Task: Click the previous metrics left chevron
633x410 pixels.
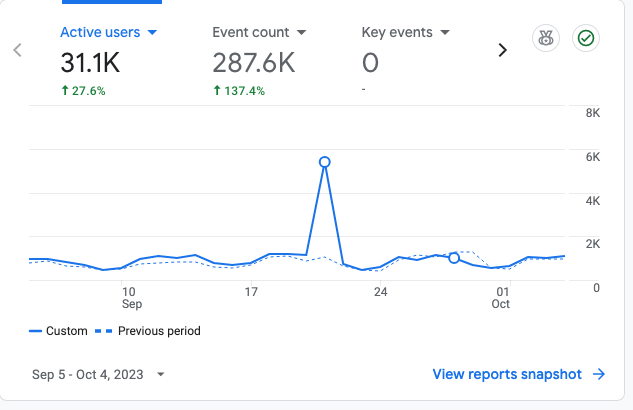Action: click(x=17, y=50)
